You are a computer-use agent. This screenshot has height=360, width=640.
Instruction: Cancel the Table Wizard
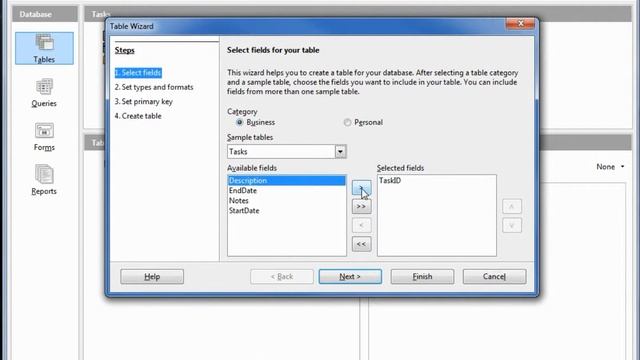coord(494,277)
